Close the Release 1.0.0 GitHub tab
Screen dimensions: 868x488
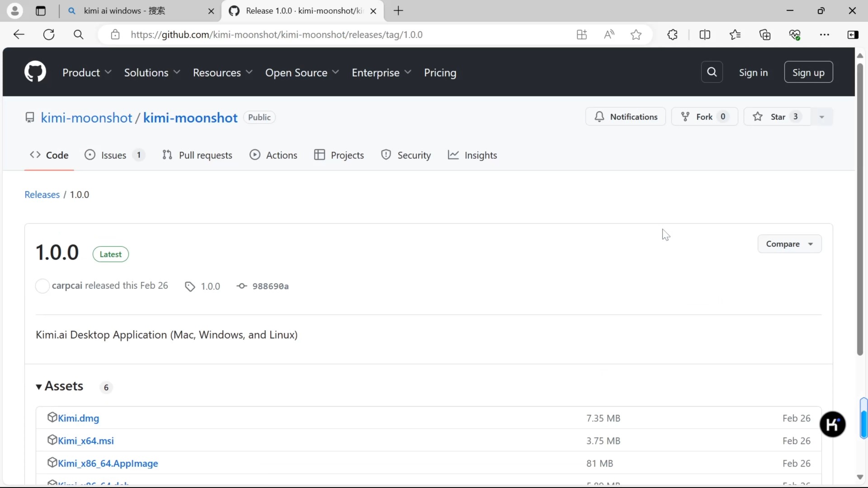373,11
